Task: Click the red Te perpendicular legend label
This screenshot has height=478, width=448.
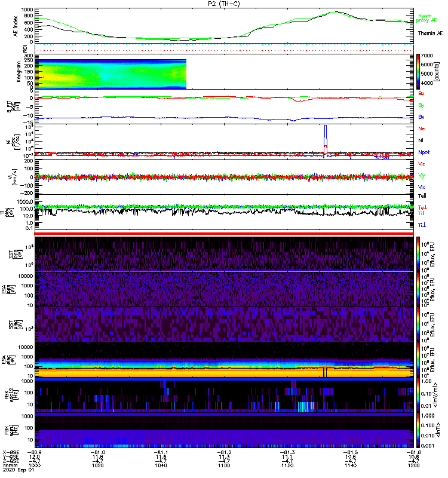Action: (x=422, y=207)
